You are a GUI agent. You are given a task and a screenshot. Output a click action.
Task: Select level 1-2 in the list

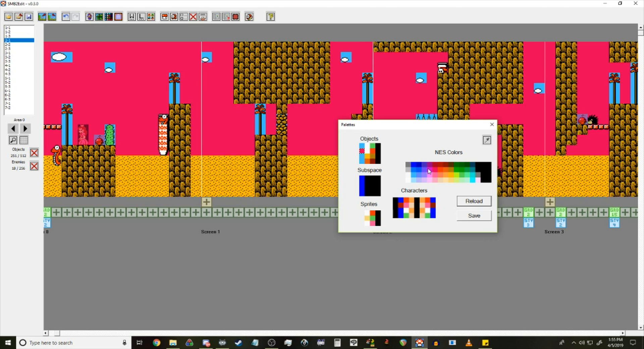(x=19, y=32)
